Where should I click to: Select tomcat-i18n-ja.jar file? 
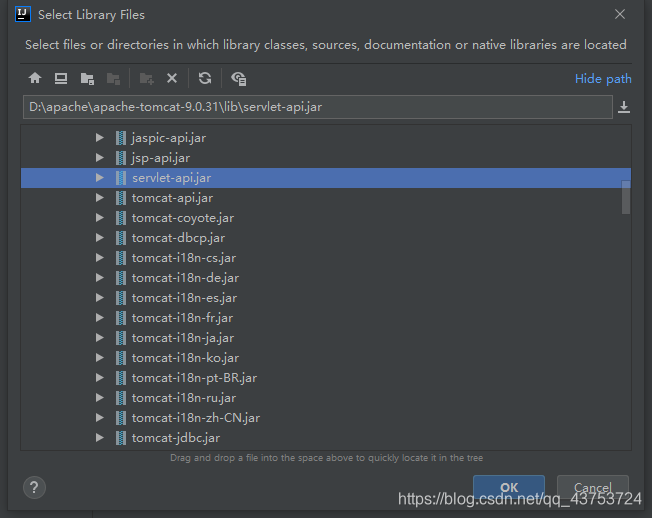click(183, 338)
